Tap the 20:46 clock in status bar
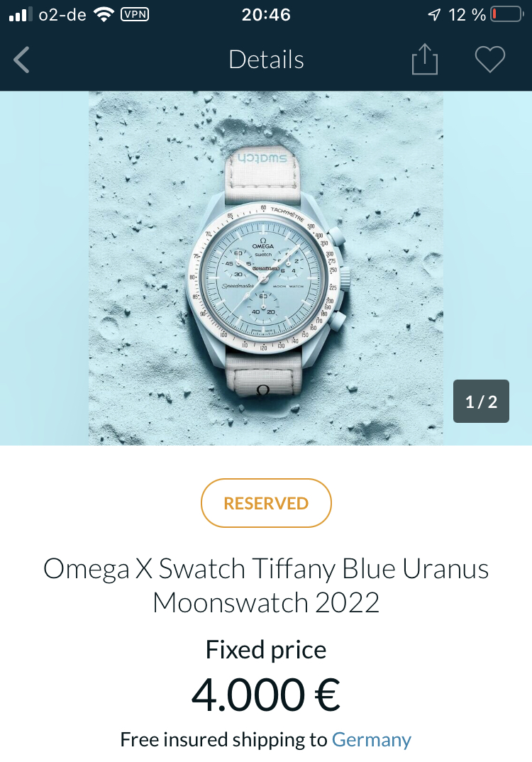532x762 pixels. coord(266,15)
